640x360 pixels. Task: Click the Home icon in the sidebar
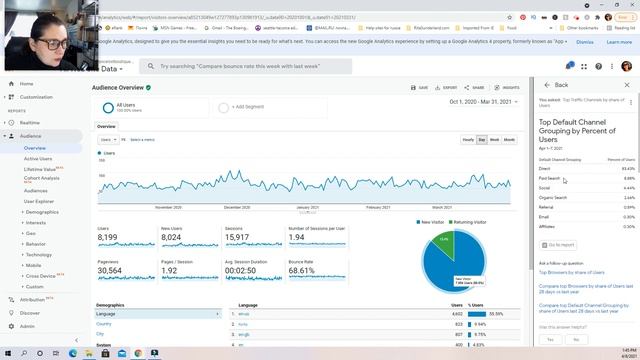click(11, 84)
